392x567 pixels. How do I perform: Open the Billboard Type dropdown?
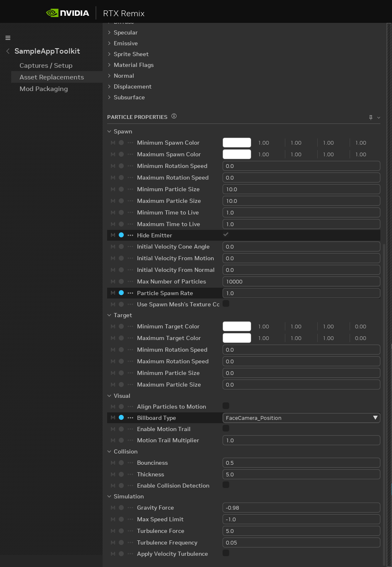point(301,418)
